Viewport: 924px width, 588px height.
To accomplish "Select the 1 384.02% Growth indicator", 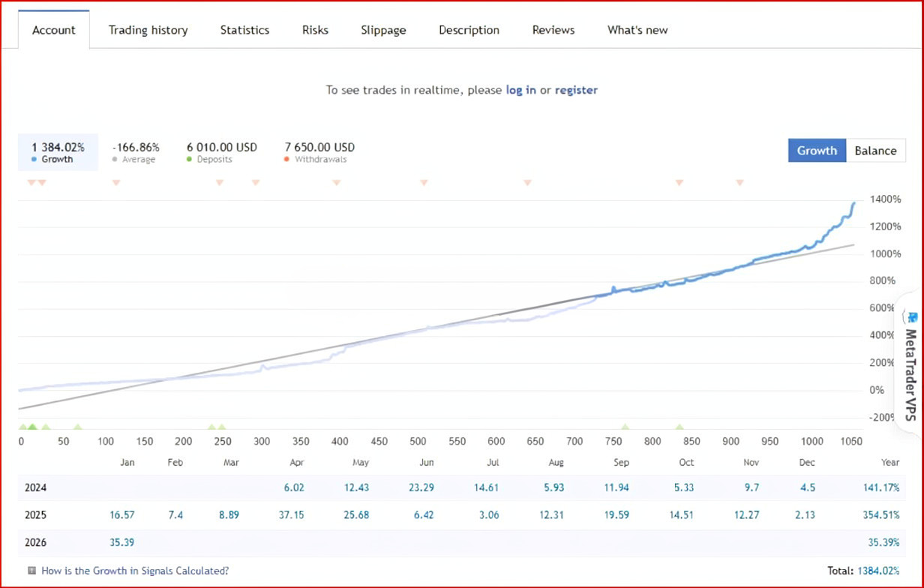I will [x=58, y=152].
